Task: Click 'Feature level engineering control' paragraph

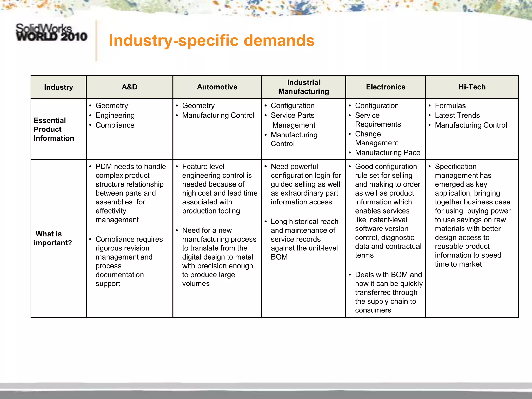Action: 220,189
